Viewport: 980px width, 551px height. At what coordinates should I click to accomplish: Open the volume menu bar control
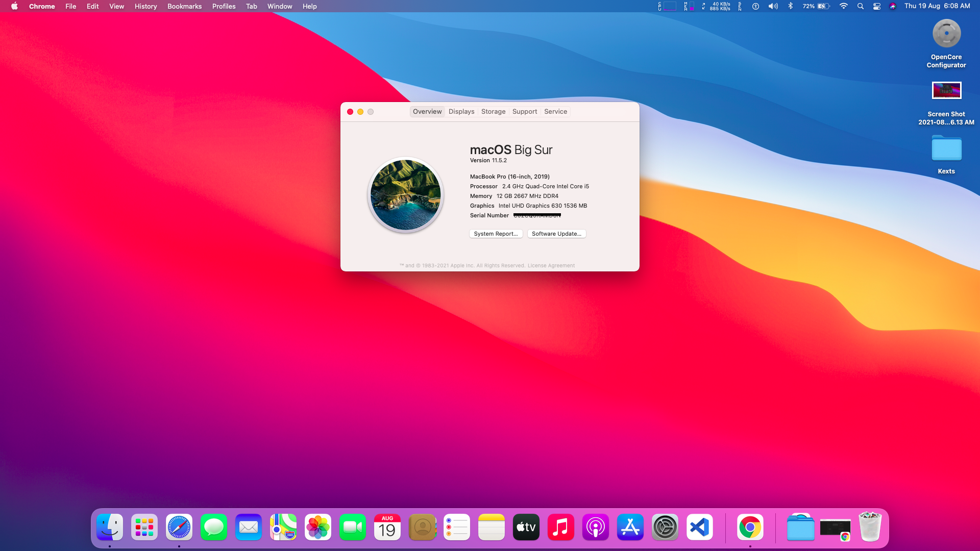(773, 6)
